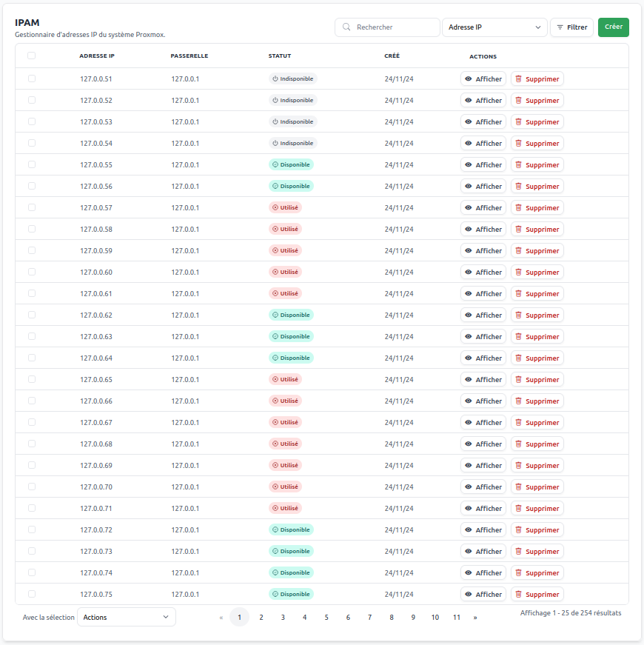The image size is (644, 645).
Task: Click the trash icon for 127.0.0.75
Action: (519, 595)
